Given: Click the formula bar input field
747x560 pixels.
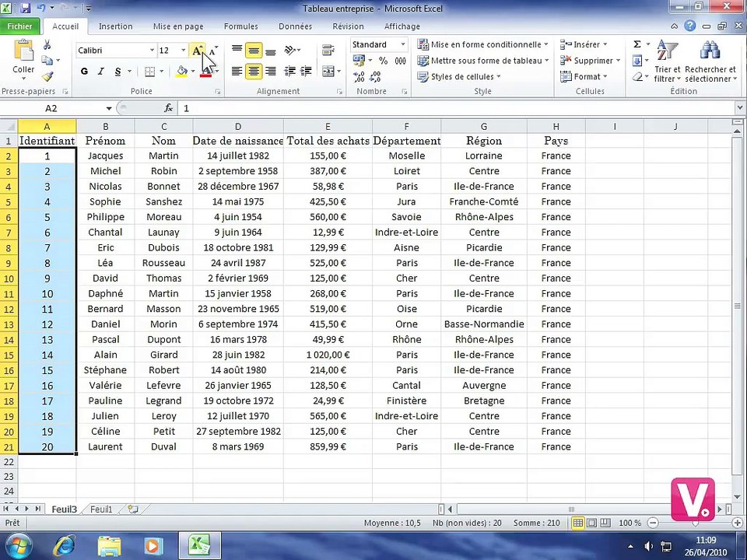Looking at the screenshot, I should 457,109.
